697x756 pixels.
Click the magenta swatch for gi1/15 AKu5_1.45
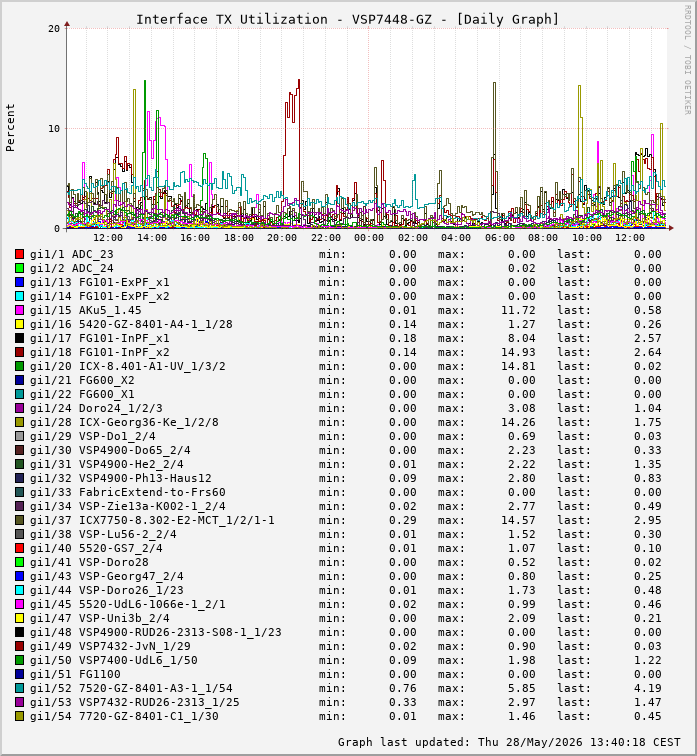[x=19, y=310]
